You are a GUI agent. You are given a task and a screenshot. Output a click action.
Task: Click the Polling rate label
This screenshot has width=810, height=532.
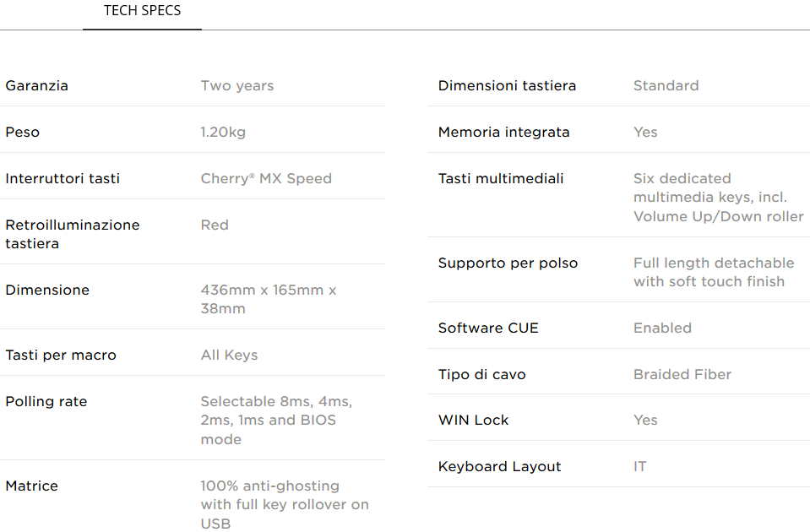click(46, 402)
